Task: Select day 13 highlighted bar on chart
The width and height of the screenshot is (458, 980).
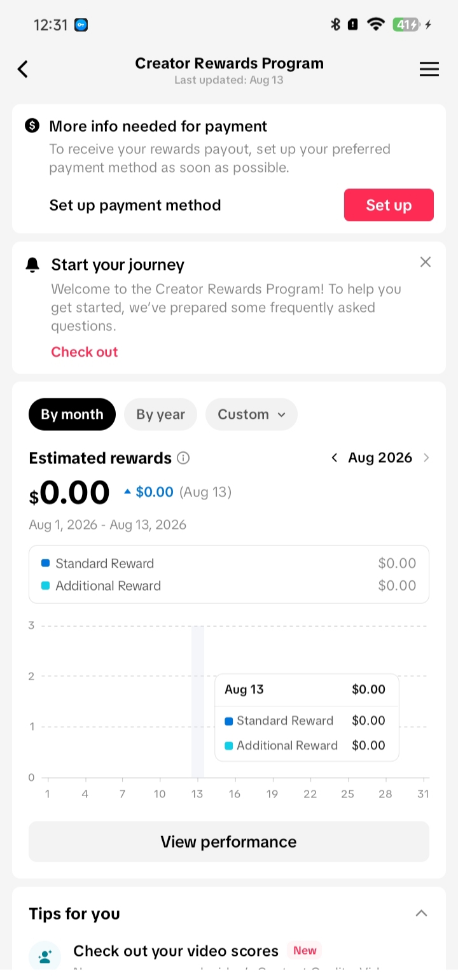Action: 198,702
